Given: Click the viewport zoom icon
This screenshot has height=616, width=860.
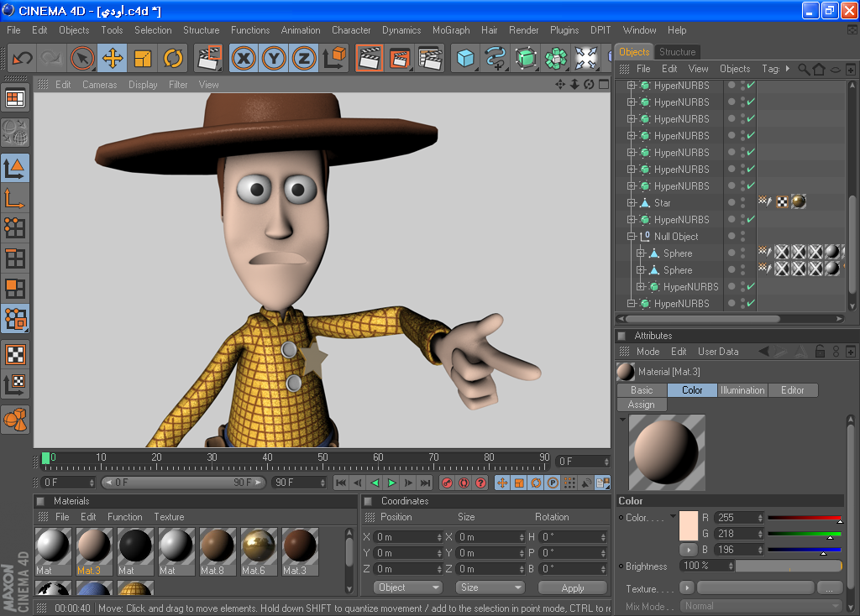Looking at the screenshot, I should (574, 85).
